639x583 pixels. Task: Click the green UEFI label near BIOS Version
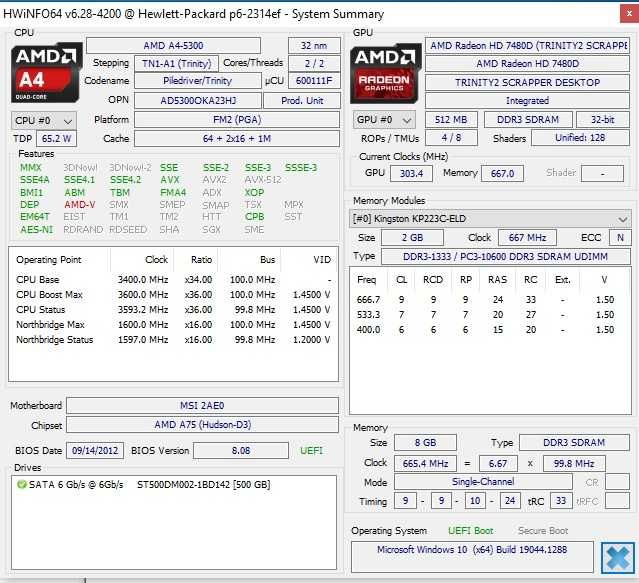(311, 451)
